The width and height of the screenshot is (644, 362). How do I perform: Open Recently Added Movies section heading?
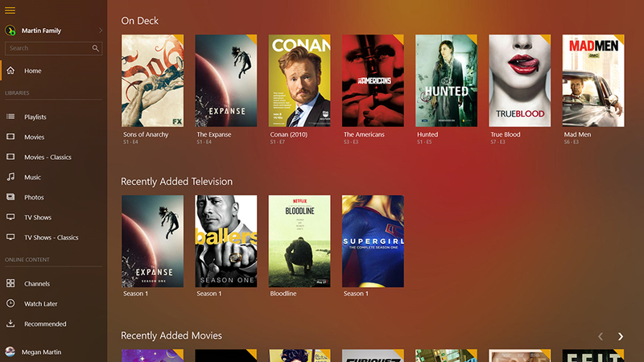pyautogui.click(x=171, y=335)
